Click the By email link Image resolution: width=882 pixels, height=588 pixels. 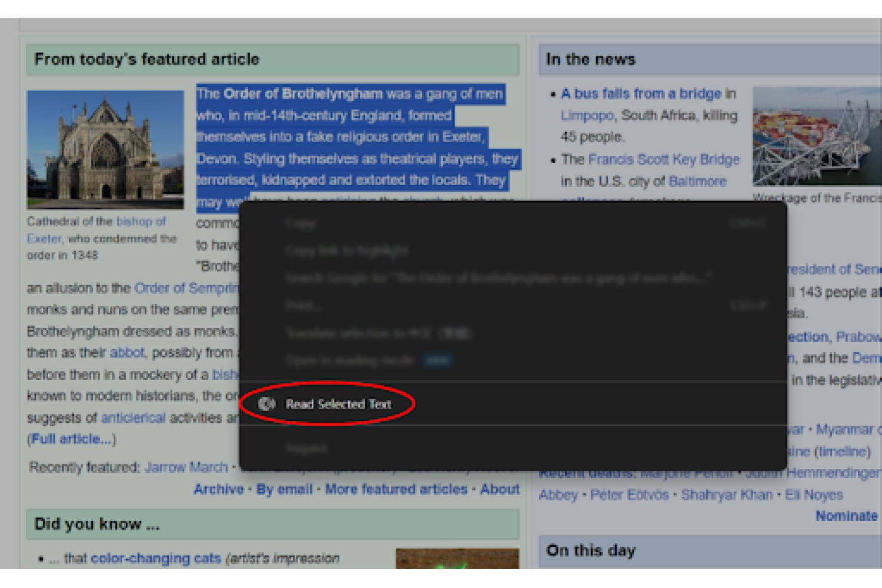click(285, 489)
